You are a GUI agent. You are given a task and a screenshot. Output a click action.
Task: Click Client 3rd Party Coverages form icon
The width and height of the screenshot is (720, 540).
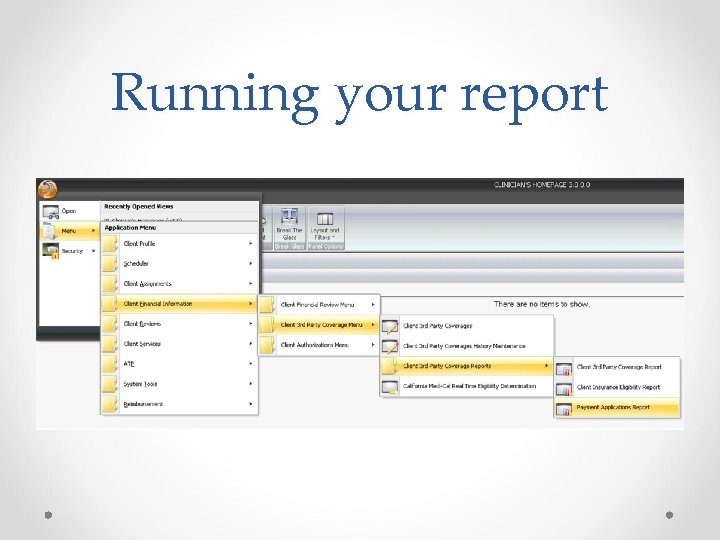[390, 326]
